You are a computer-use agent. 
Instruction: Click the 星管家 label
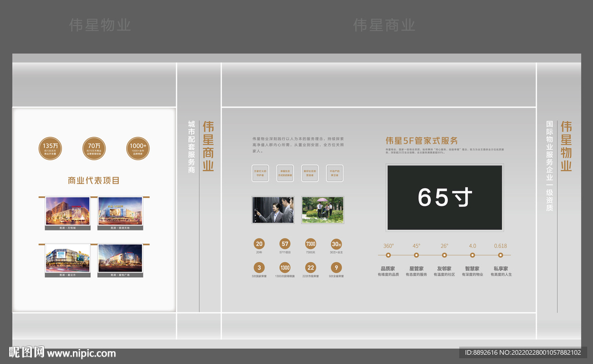pyautogui.click(x=416, y=269)
